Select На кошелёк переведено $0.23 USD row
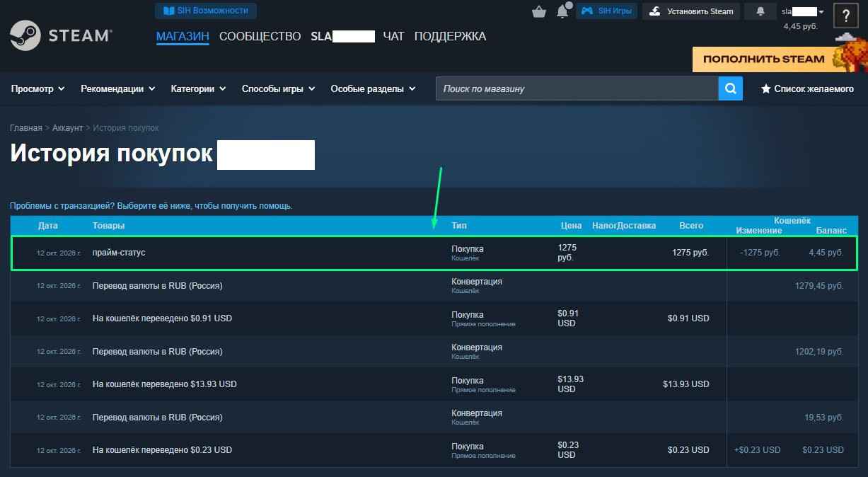868x477 pixels. click(434, 450)
